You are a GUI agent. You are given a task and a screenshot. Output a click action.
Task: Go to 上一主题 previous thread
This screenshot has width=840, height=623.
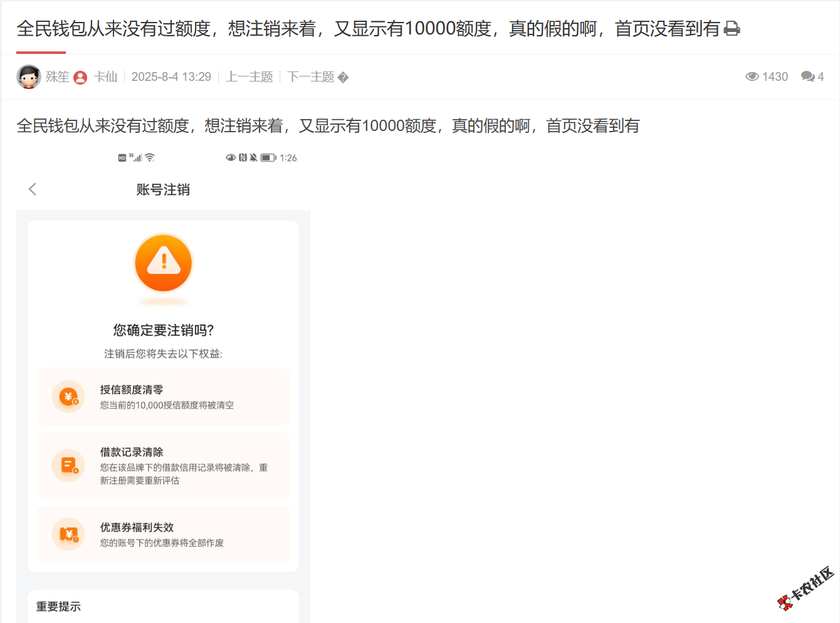coord(249,76)
